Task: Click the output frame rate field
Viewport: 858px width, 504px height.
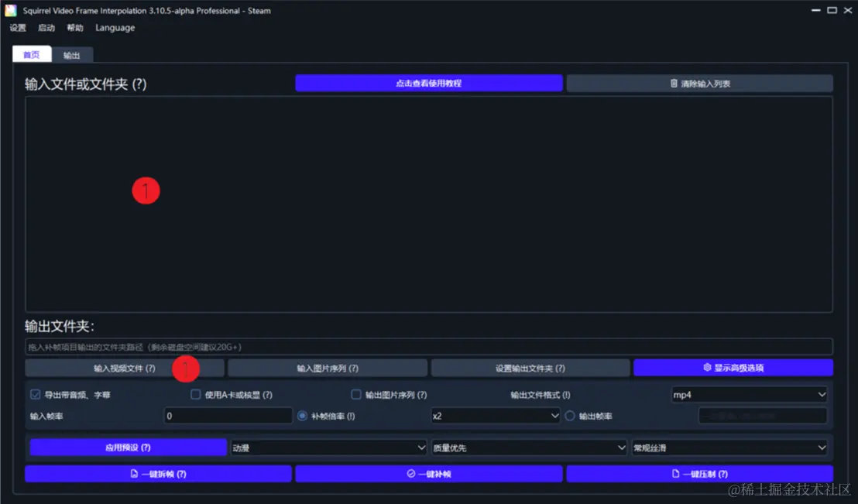Action: tap(763, 416)
